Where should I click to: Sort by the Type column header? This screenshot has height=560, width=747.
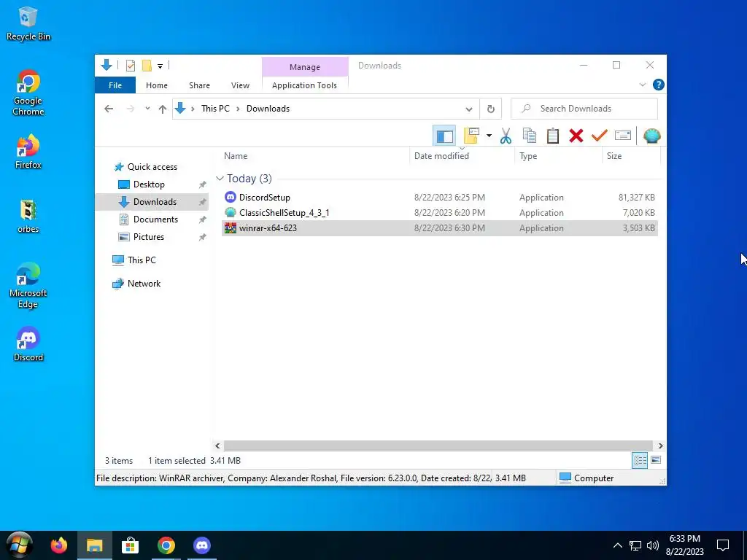pos(558,156)
